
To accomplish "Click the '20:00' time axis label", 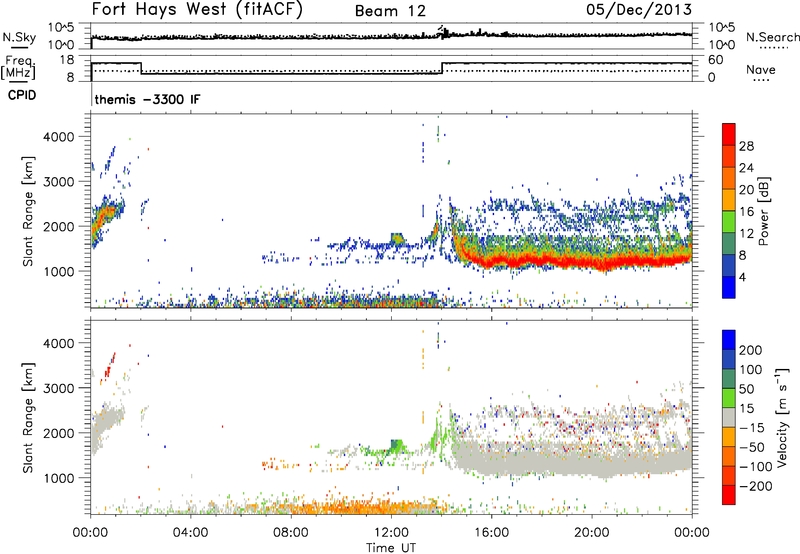I will 591,533.
